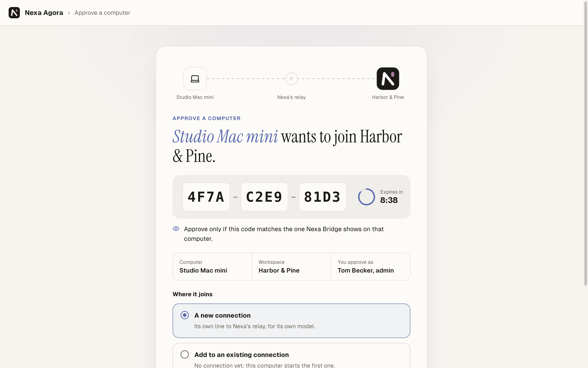
Task: Click the Nexa logo in the header
Action: (14, 13)
